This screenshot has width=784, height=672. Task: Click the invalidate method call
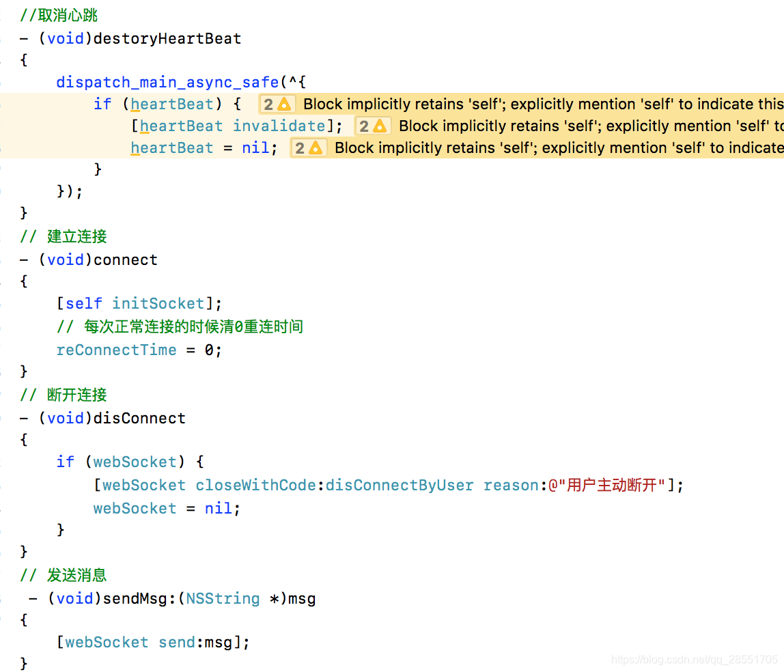tap(279, 126)
